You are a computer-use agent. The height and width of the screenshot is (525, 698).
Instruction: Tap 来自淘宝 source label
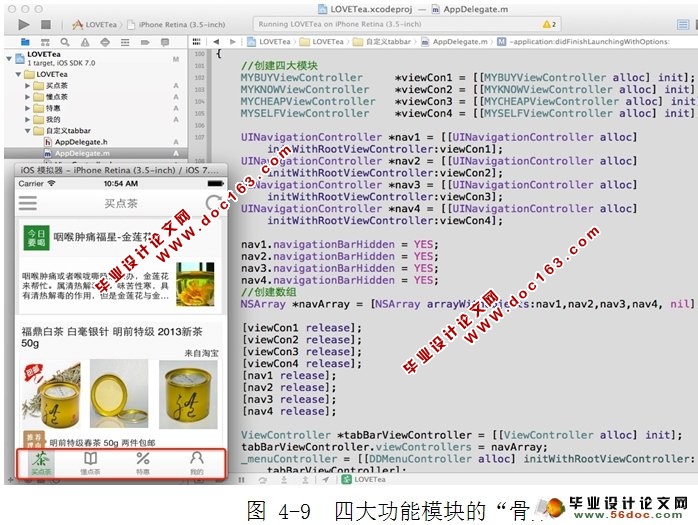(202, 353)
